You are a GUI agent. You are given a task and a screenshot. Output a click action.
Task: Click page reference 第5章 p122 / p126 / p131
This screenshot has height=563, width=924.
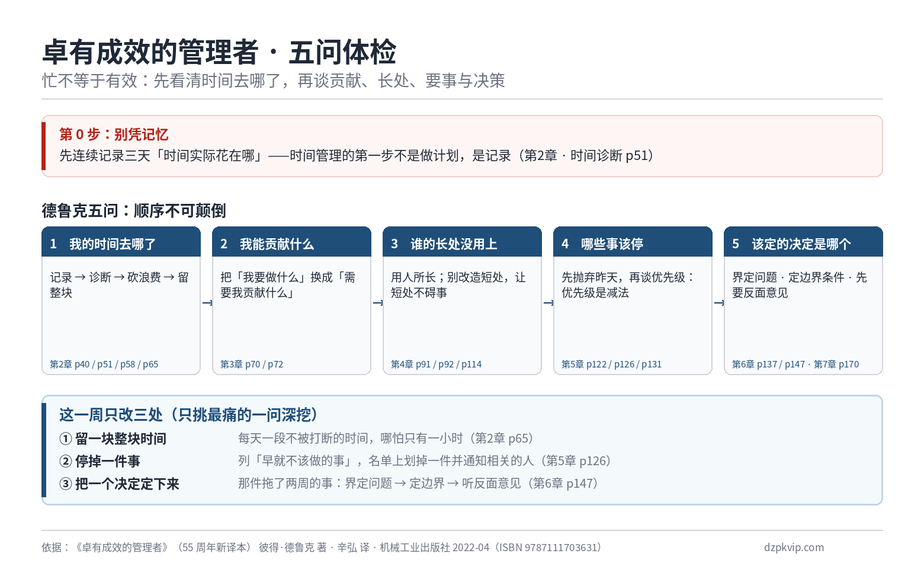point(612,364)
